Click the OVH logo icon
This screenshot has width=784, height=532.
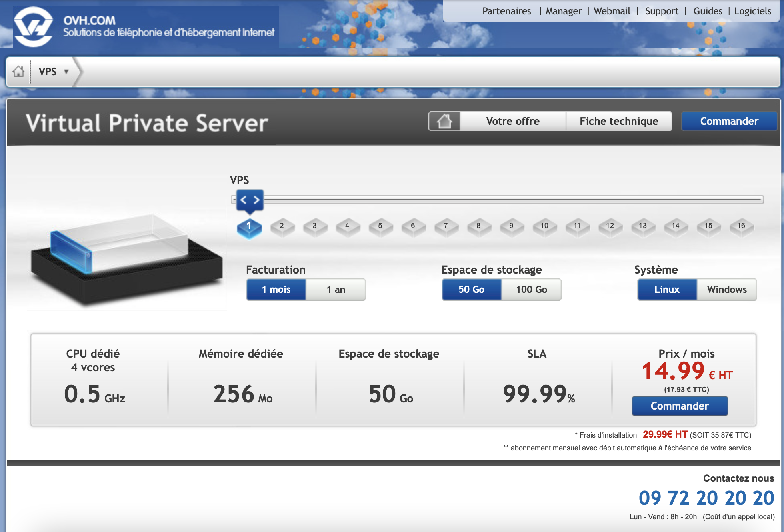click(x=33, y=26)
